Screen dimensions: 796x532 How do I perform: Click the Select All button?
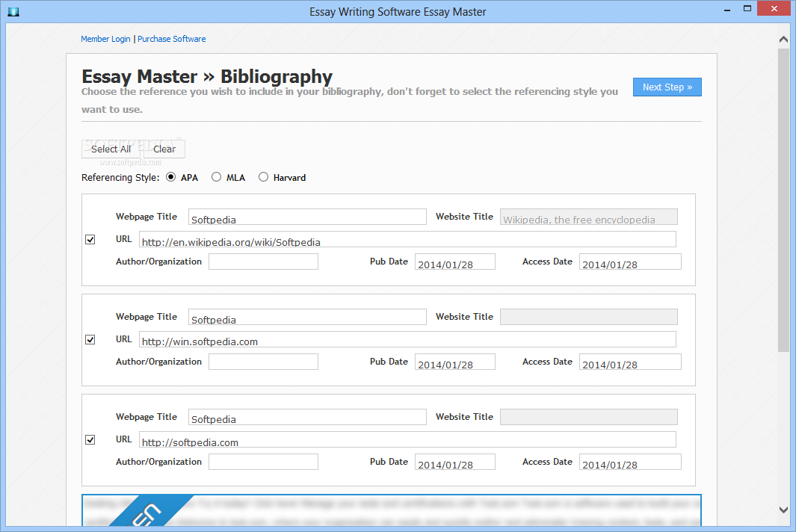pyautogui.click(x=111, y=149)
